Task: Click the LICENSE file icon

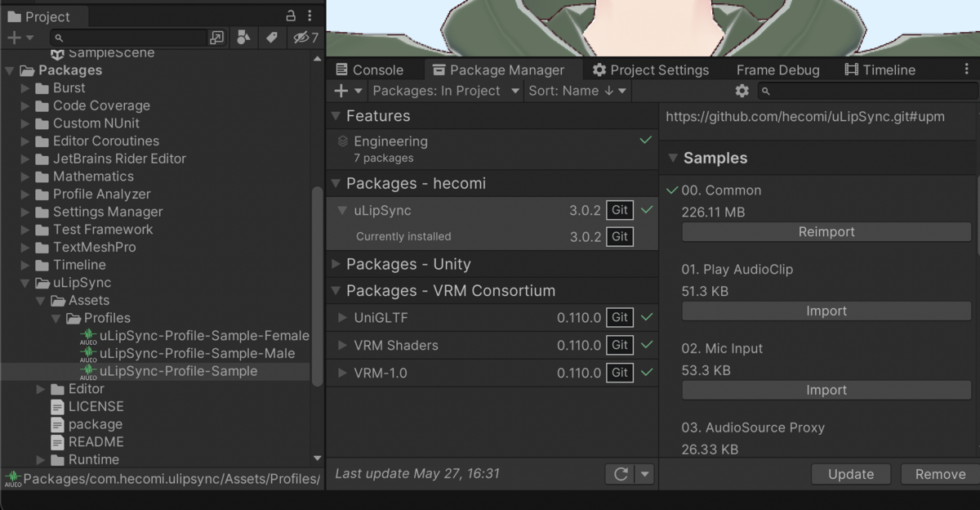Action: [58, 407]
